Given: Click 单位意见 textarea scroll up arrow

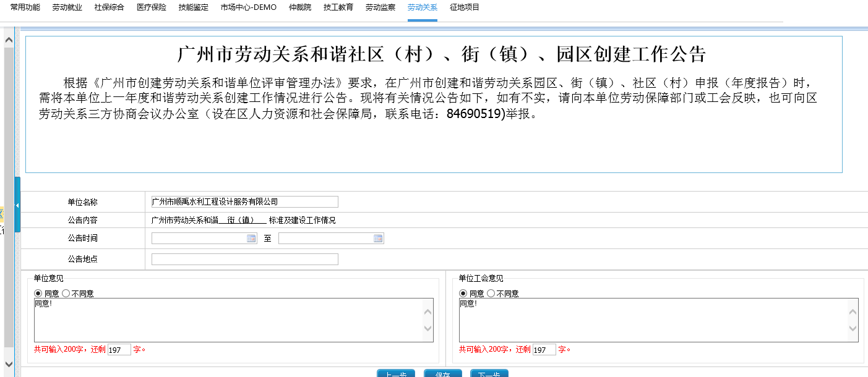Looking at the screenshot, I should pyautogui.click(x=428, y=313).
